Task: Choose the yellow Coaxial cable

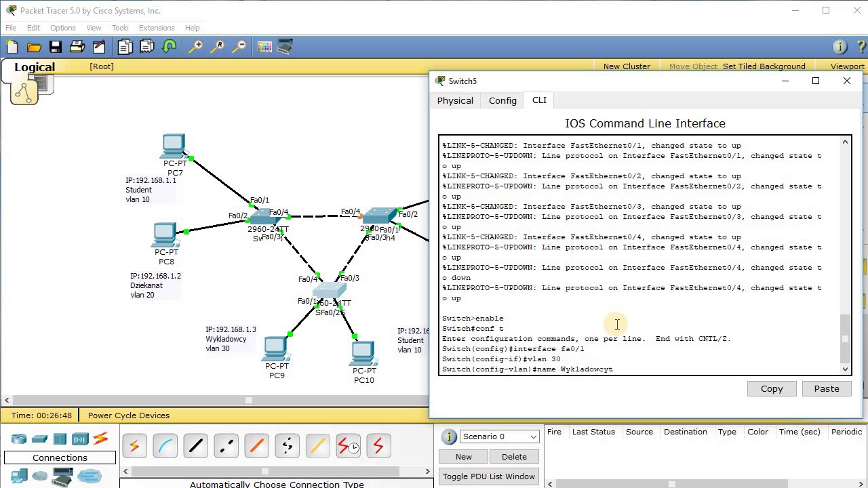Action: click(317, 446)
